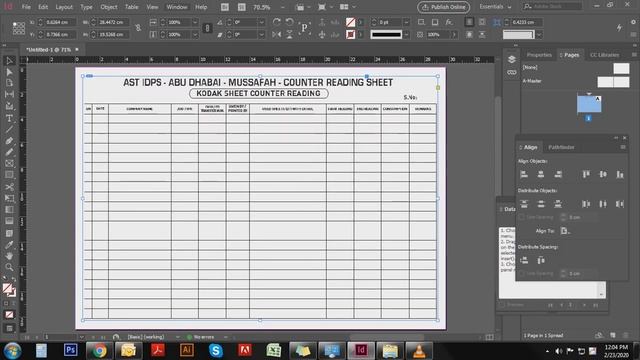The height and width of the screenshot is (360, 640).
Task: Select the Zoom tool
Action: (9, 267)
